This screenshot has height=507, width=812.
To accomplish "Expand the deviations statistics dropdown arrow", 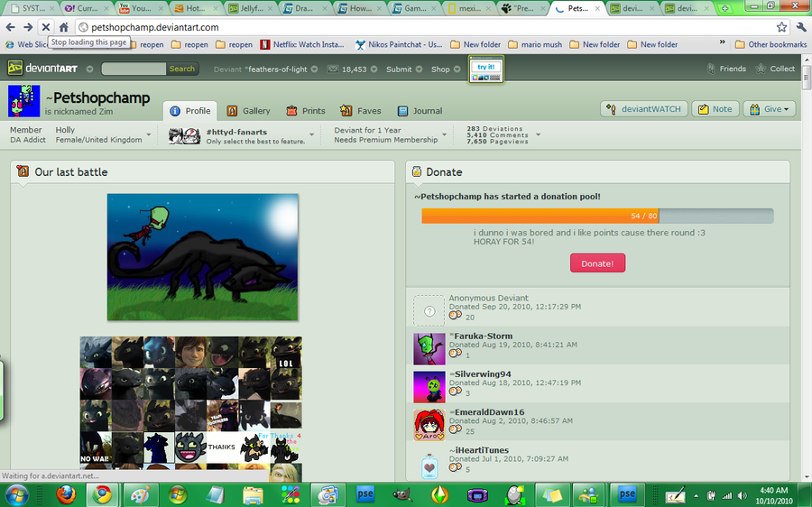I will (x=538, y=134).
